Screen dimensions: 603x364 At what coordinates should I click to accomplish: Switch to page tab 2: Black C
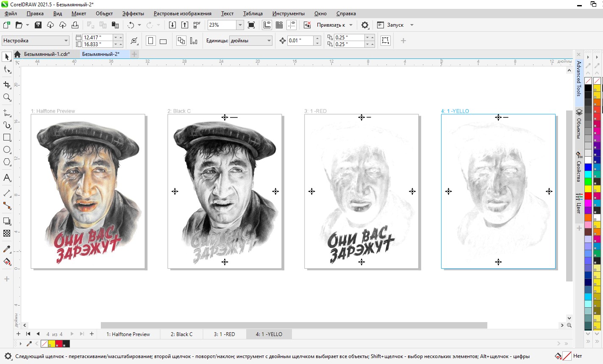click(x=181, y=334)
